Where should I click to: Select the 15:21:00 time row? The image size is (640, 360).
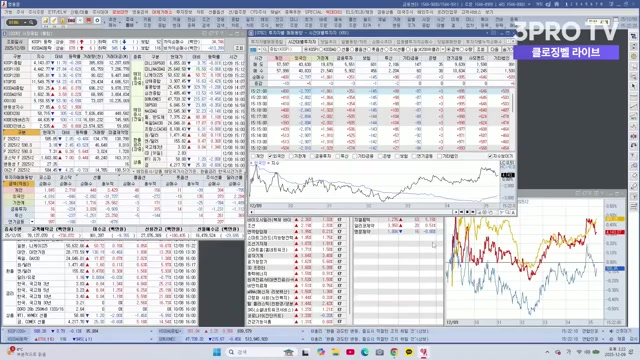(x=380, y=91)
